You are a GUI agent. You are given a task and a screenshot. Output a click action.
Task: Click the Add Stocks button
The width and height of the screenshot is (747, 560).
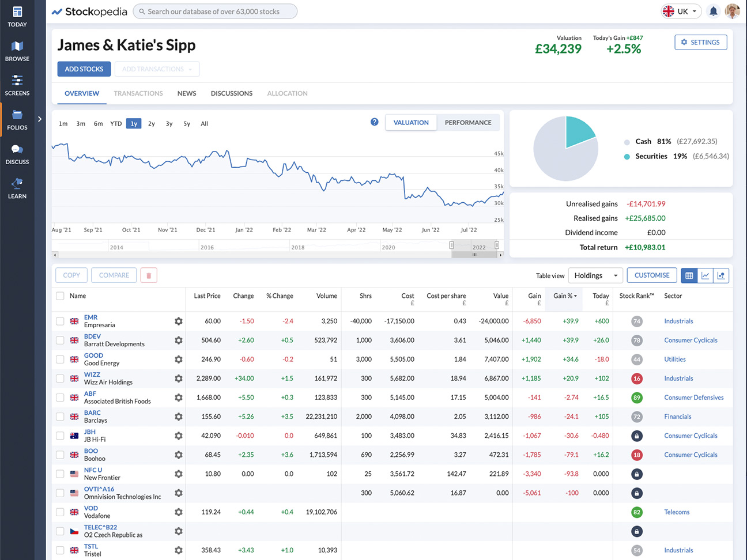tap(84, 69)
